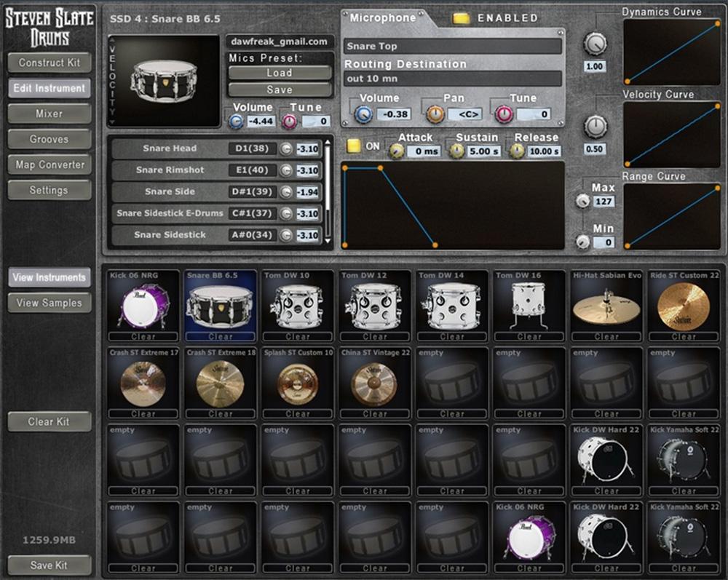Click the Range Max 127 value field
The height and width of the screenshot is (580, 728).
pyautogui.click(x=604, y=202)
